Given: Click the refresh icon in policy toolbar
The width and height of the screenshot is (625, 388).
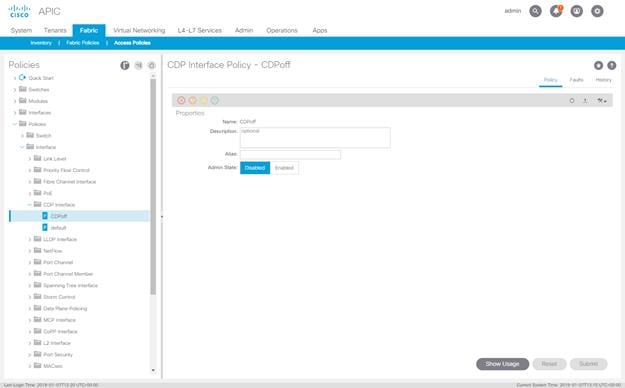Looking at the screenshot, I should pyautogui.click(x=572, y=101).
